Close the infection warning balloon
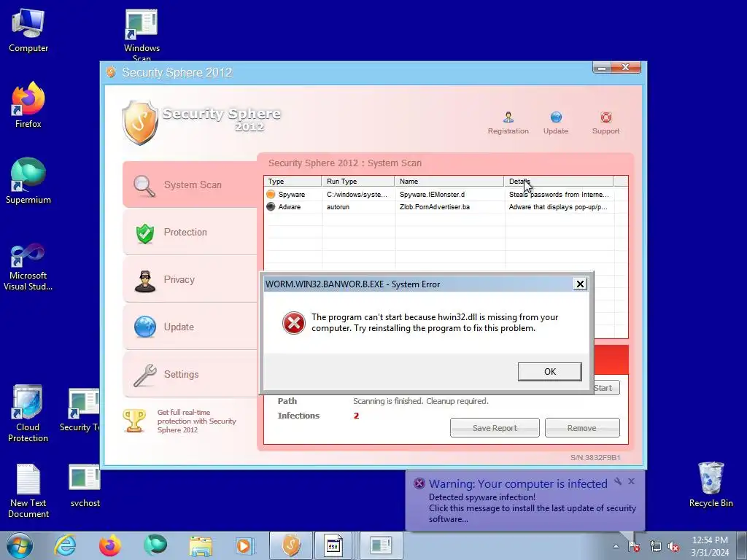The width and height of the screenshot is (747, 560). coord(631,481)
